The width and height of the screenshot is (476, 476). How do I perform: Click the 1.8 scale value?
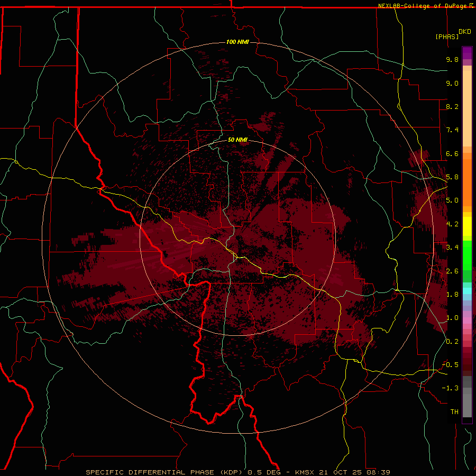pos(452,295)
